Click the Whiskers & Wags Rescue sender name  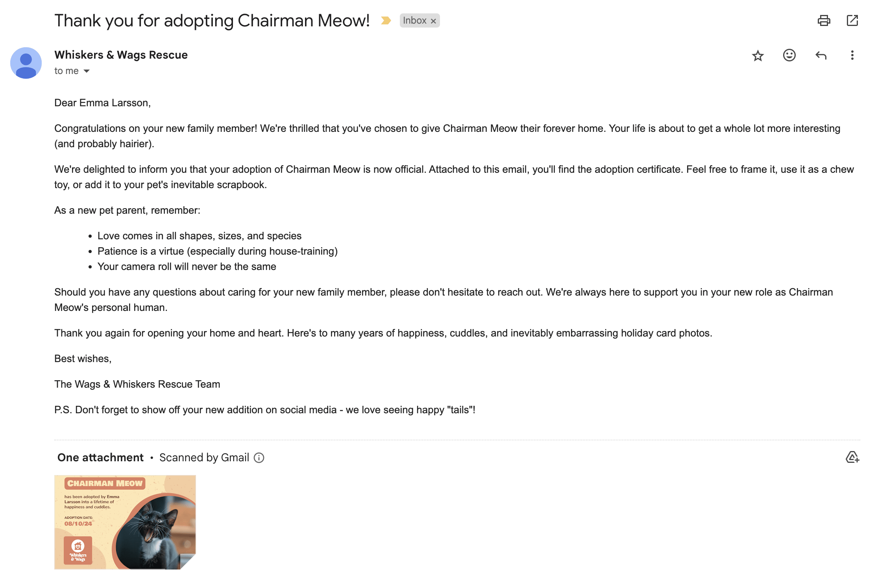point(121,55)
